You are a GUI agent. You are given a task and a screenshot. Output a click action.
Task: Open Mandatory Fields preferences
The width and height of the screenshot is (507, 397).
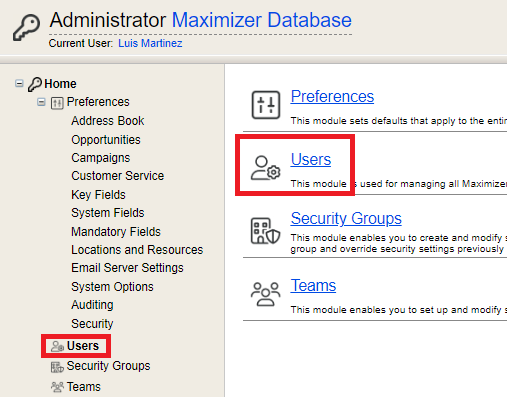coord(116,232)
